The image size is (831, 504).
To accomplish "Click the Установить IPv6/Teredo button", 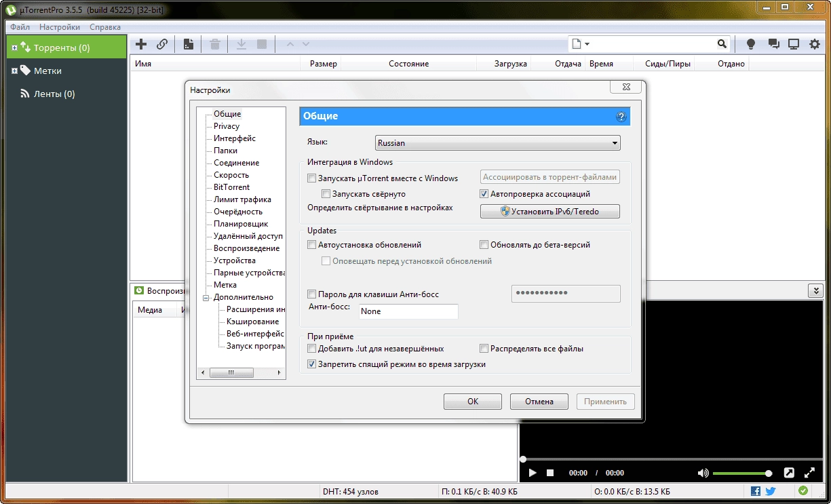I will [x=550, y=212].
